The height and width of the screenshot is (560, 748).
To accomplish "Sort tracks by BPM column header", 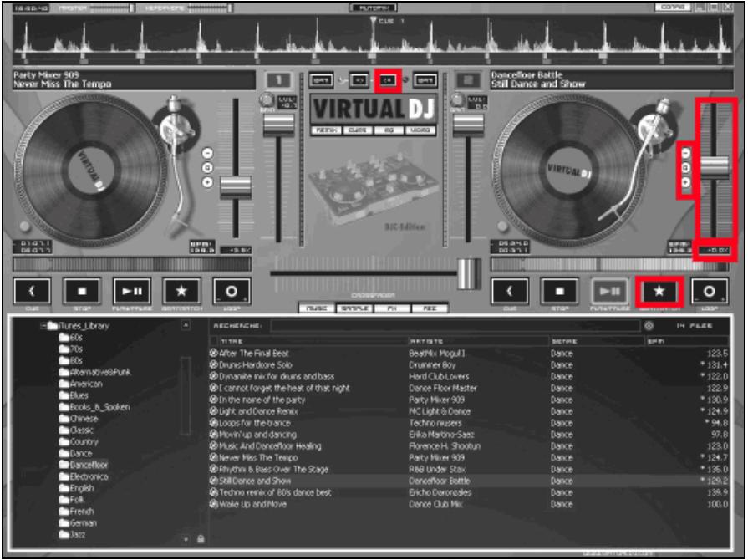I will point(686,342).
